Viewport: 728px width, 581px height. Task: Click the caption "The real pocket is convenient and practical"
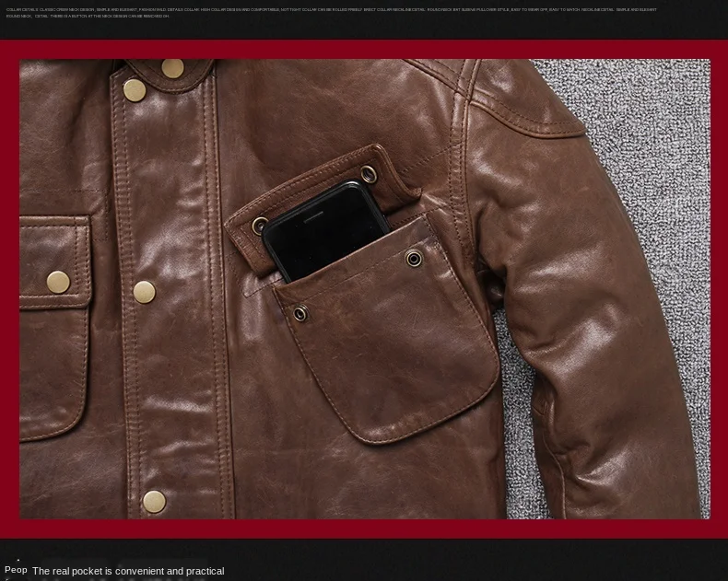coord(128,571)
